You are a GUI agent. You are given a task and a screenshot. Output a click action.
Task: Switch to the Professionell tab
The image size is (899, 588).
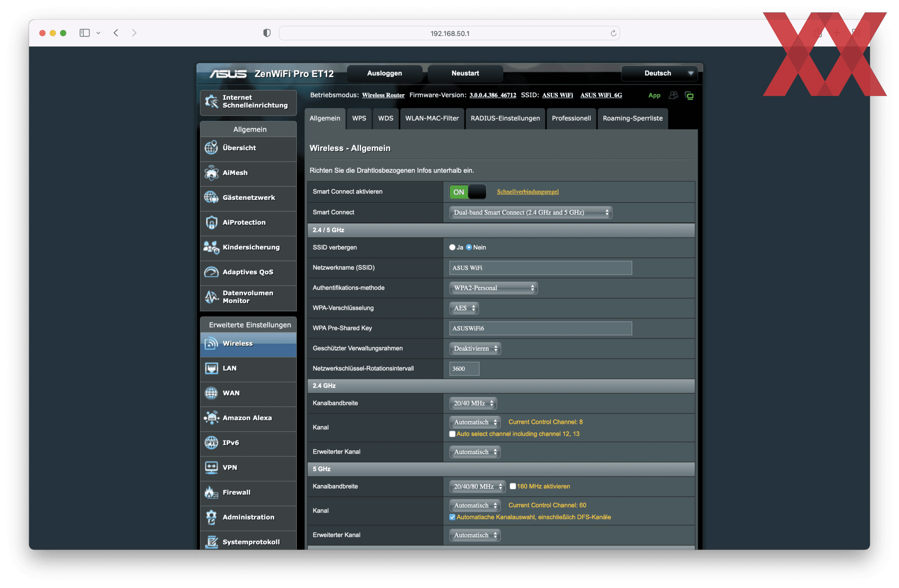(x=571, y=118)
